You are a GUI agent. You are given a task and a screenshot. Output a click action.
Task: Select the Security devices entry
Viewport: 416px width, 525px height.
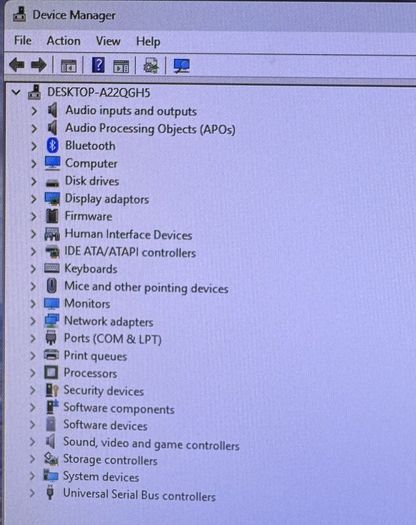click(x=104, y=391)
